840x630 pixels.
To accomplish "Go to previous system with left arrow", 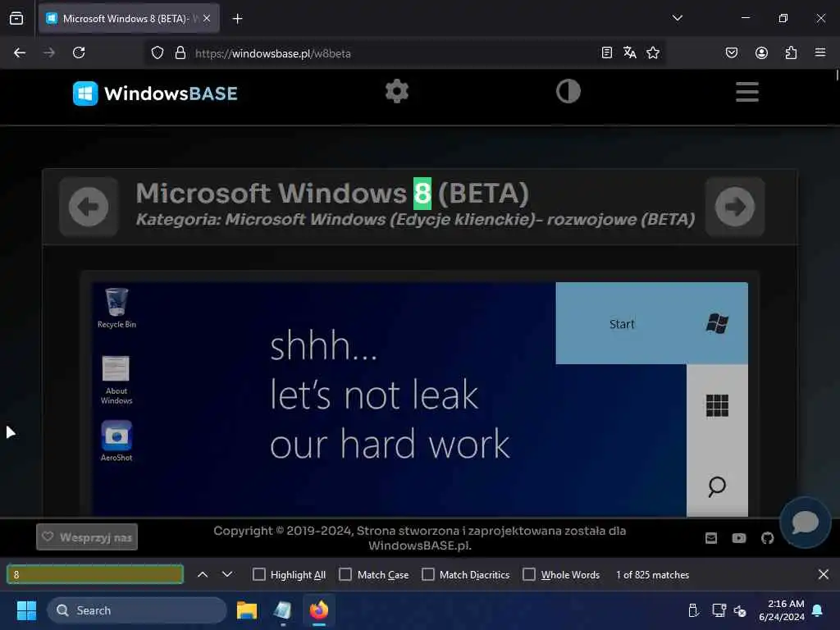I will [89, 207].
